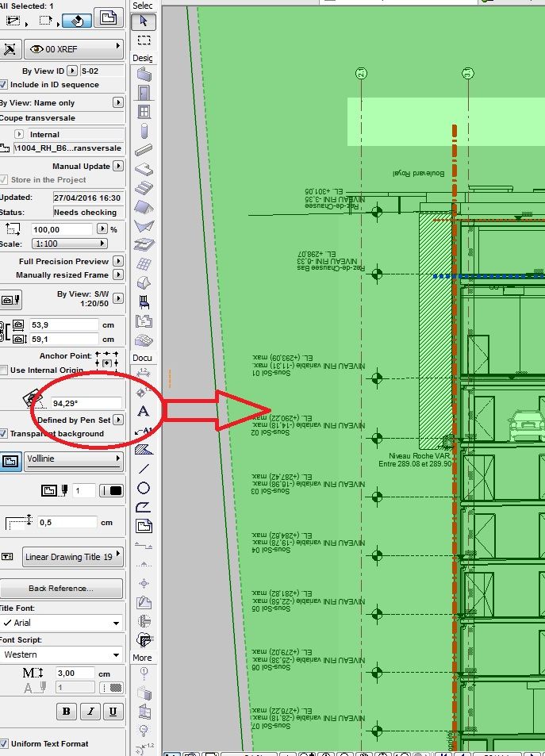Click the 94,29° rotation angle field
Viewport: 545px width, 756px height.
coord(86,403)
